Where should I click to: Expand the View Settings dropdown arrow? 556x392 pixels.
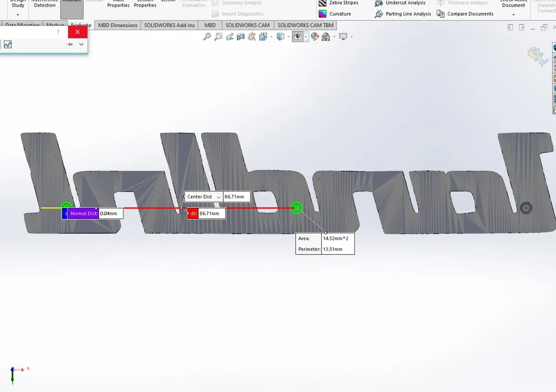click(351, 37)
